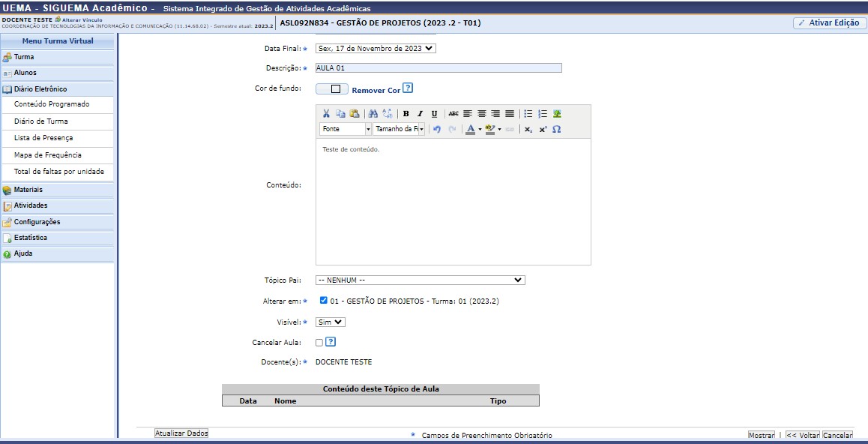Open the Materiais menu section

click(28, 190)
